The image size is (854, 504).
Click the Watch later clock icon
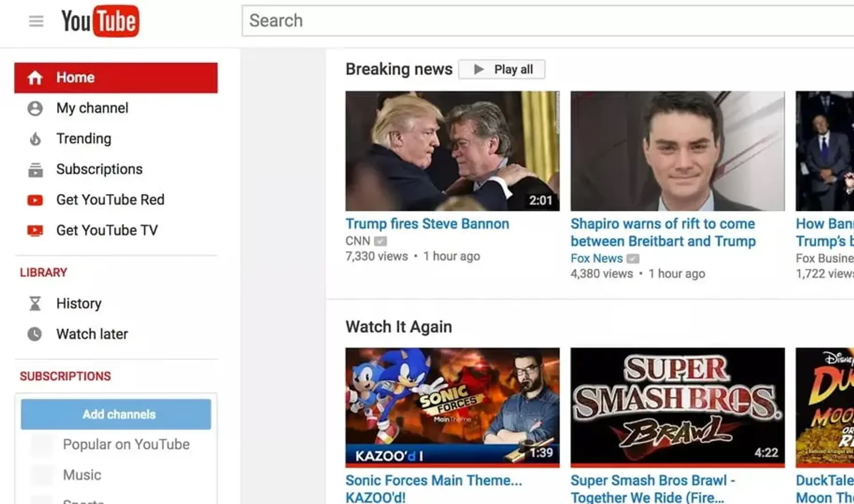pos(35,334)
